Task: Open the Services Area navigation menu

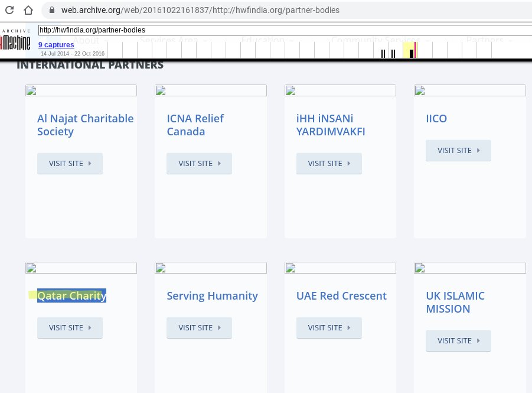Action: (x=172, y=40)
